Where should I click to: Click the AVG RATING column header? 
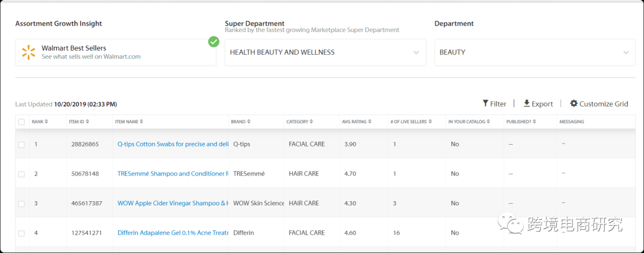click(354, 122)
